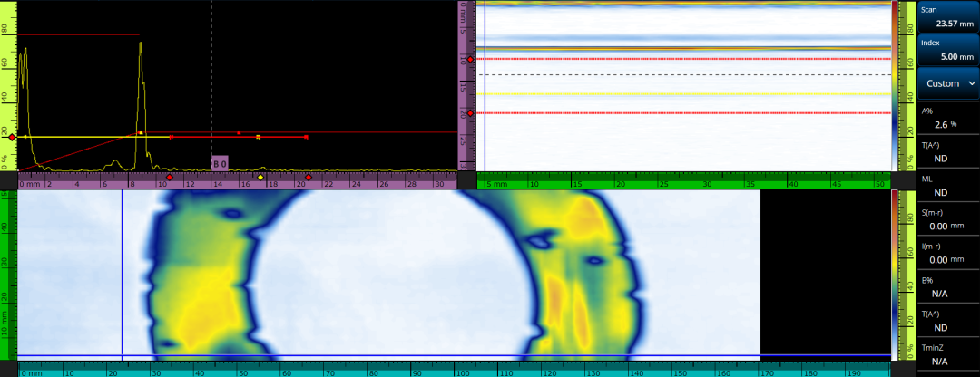Click the yellow triangle peak marker on the A-scan echo
The height and width of the screenshot is (377, 980).
141,132
